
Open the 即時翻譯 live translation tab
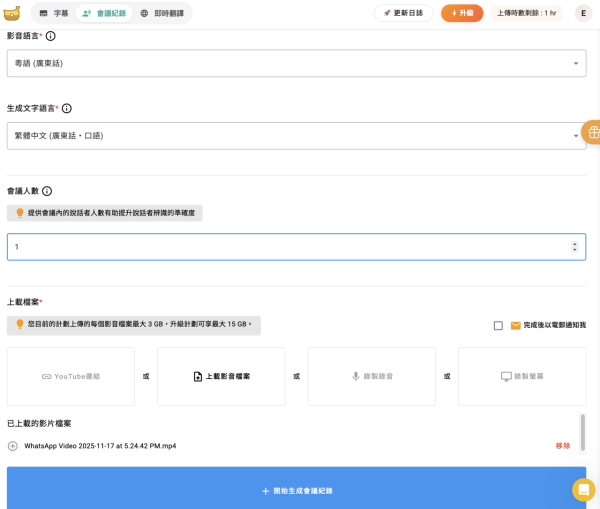[162, 13]
